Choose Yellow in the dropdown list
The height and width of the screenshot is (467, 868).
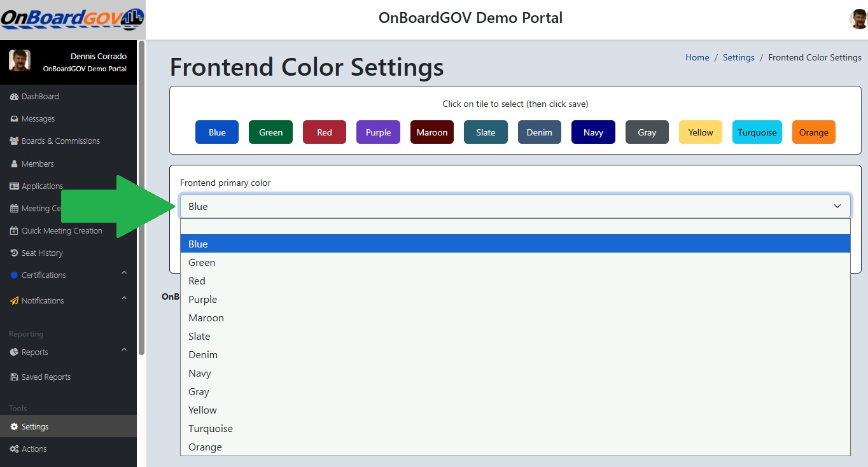(515, 410)
